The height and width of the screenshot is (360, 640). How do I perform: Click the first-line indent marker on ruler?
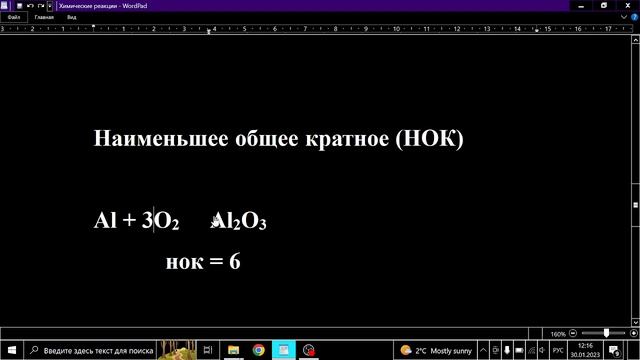click(93, 27)
